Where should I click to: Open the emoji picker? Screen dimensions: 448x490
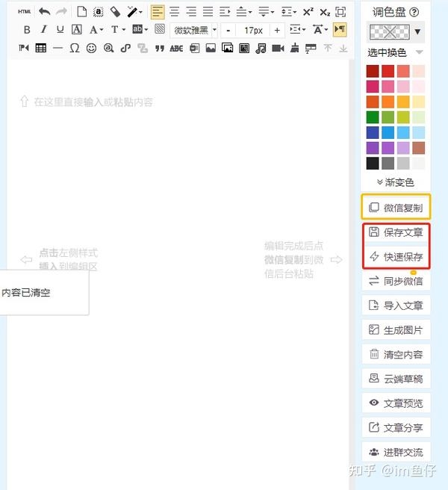tap(91, 48)
